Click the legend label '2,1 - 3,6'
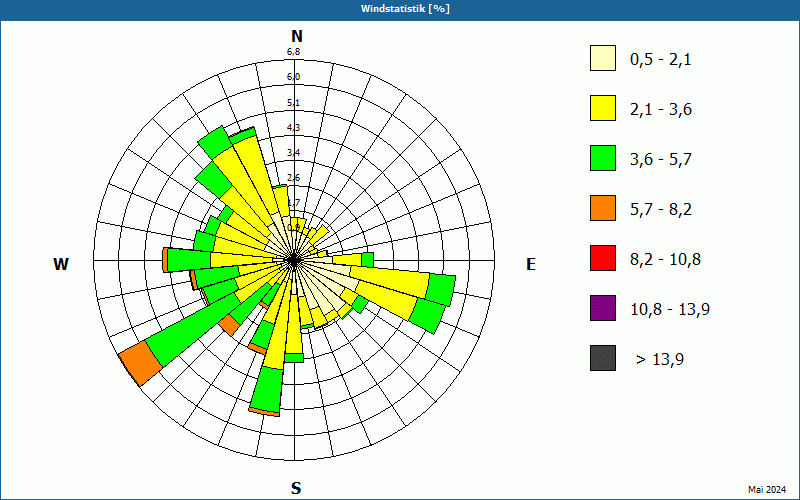 coord(661,110)
